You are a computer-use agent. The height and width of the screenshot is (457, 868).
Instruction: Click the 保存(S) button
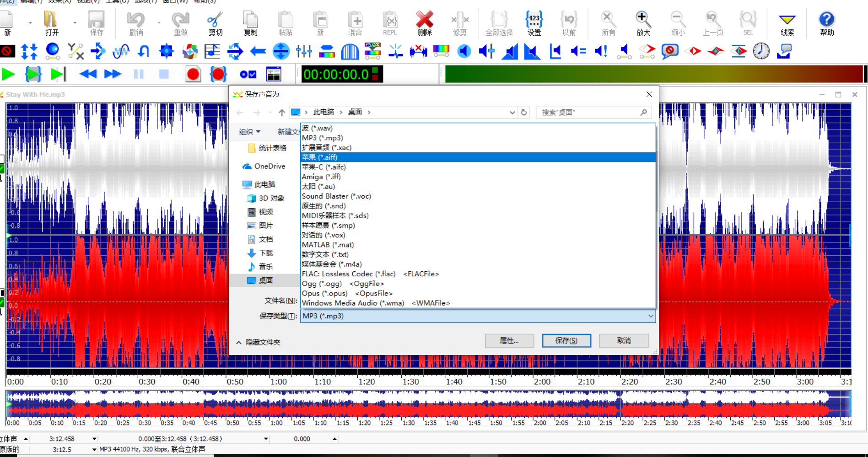pos(566,341)
